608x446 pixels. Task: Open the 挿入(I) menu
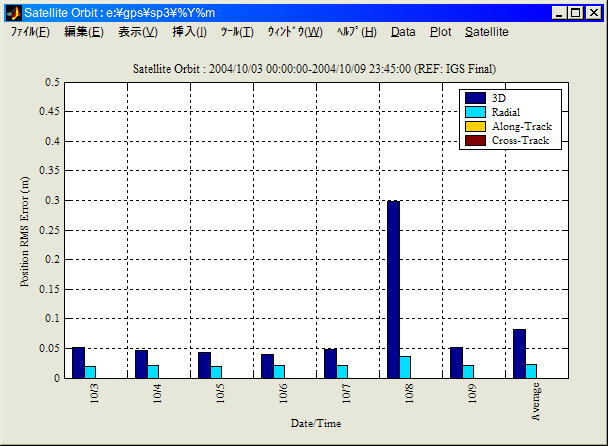coord(189,32)
